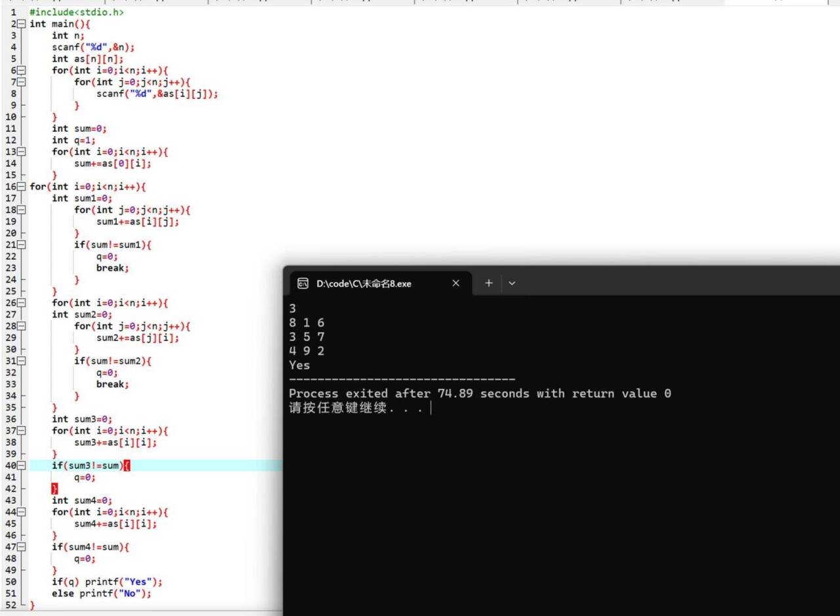Open the terminal profile dropdown chevron

coord(512,283)
